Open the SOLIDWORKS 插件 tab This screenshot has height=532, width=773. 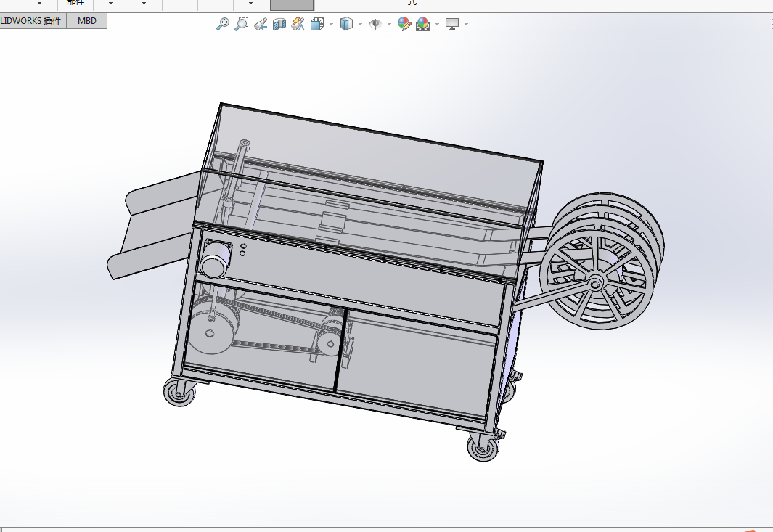click(x=33, y=21)
